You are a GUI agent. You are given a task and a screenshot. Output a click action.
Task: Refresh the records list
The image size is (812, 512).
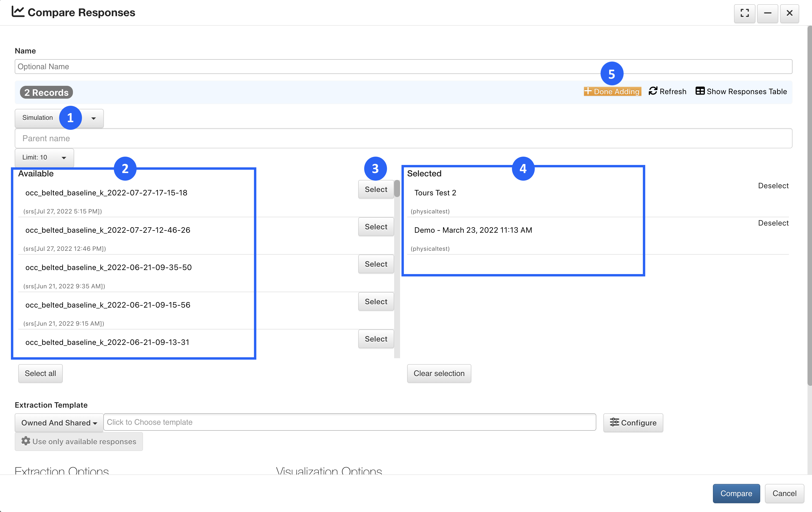pos(667,92)
